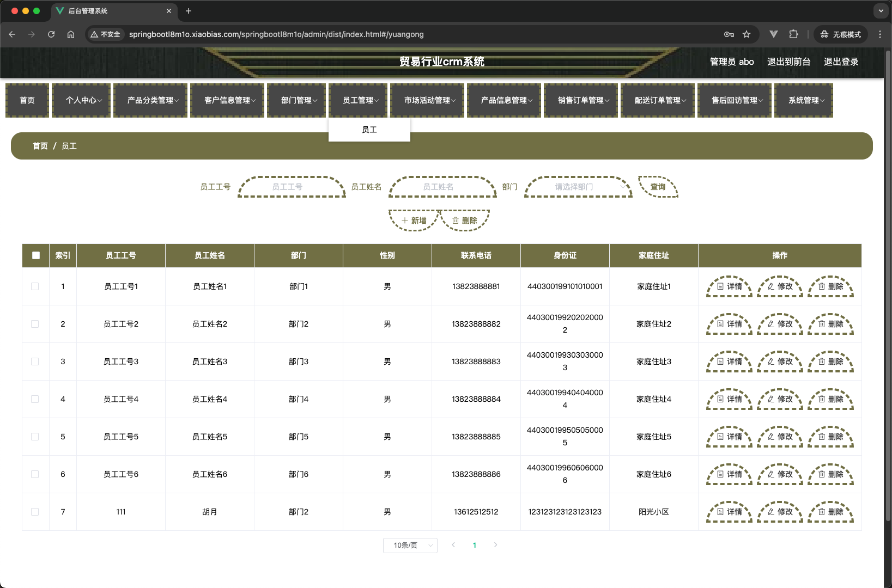Viewport: 892px width, 588px height.
Task: Click the 无痕模式 incognito indicator
Action: [x=841, y=34]
